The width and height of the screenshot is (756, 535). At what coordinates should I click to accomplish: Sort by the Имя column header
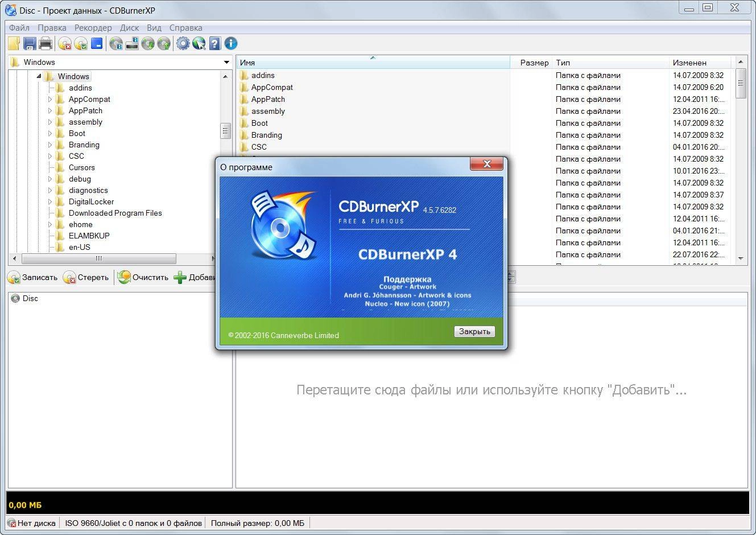pyautogui.click(x=373, y=63)
